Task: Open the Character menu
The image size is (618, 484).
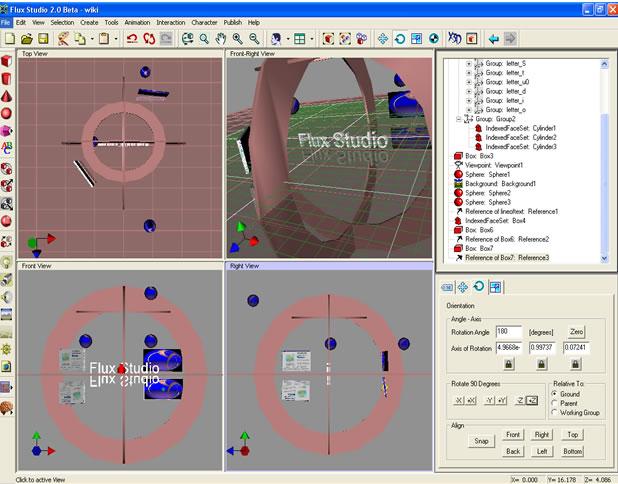Action: point(204,22)
